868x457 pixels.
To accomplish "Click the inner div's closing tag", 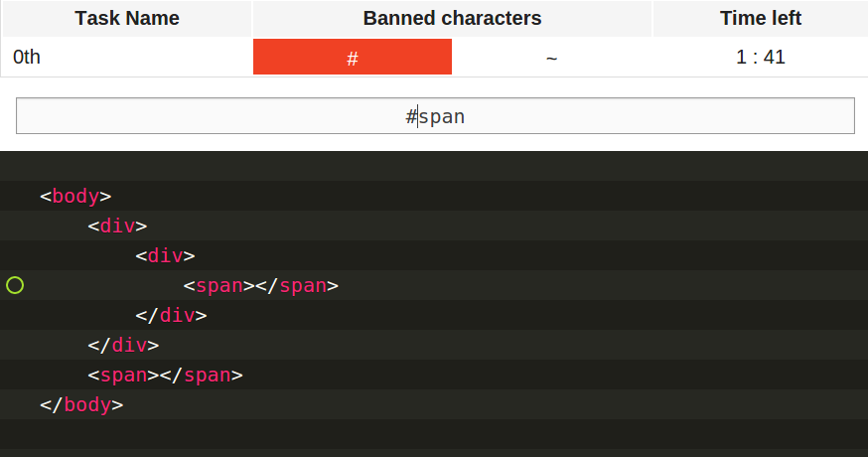I will [x=171, y=316].
